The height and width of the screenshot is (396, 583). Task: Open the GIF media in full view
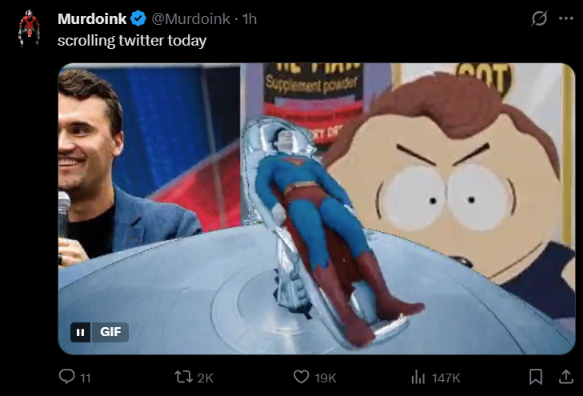(x=316, y=209)
